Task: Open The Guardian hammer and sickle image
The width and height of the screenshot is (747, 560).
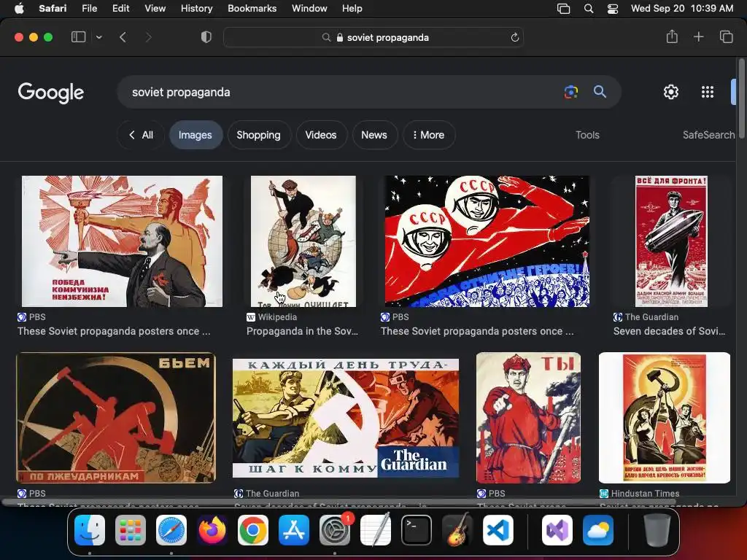Action: pos(346,418)
